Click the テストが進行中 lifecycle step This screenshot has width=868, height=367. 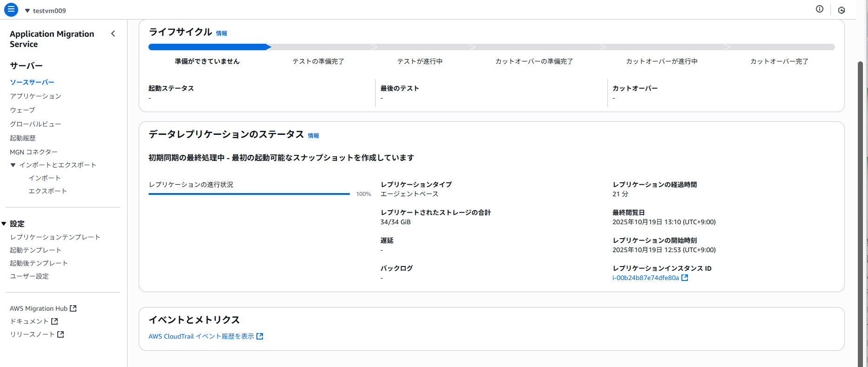420,61
